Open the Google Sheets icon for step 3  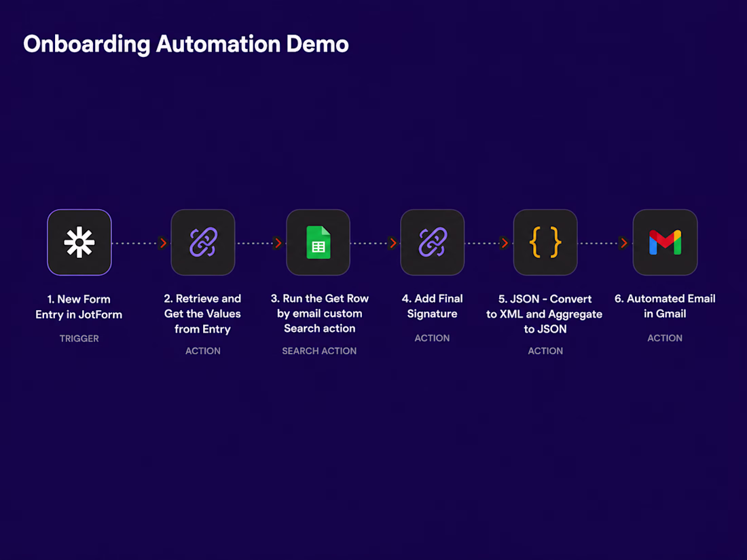[318, 242]
